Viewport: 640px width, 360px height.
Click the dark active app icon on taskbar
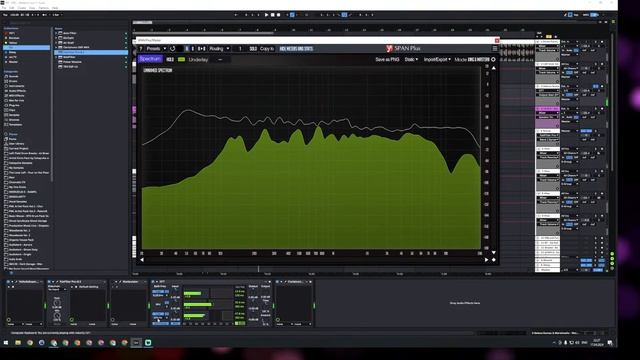click(x=136, y=342)
